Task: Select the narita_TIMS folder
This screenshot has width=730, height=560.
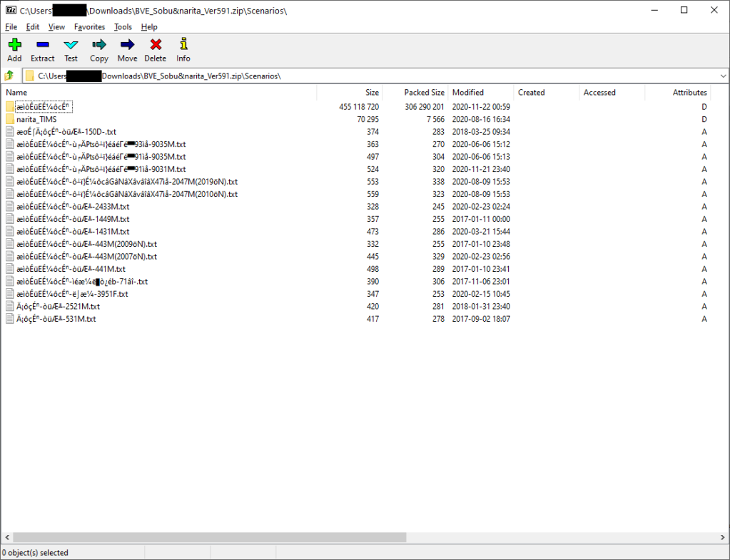Action: tap(36, 119)
